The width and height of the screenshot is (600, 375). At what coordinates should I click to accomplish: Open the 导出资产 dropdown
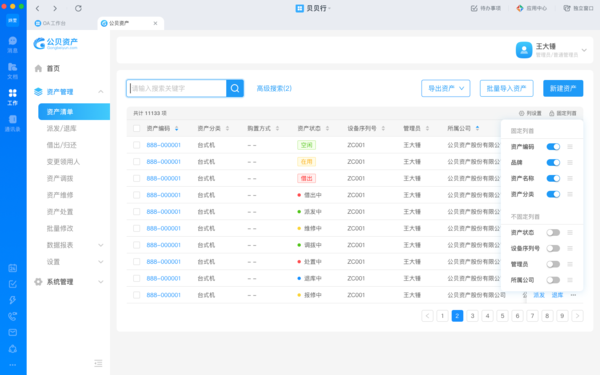pyautogui.click(x=446, y=88)
